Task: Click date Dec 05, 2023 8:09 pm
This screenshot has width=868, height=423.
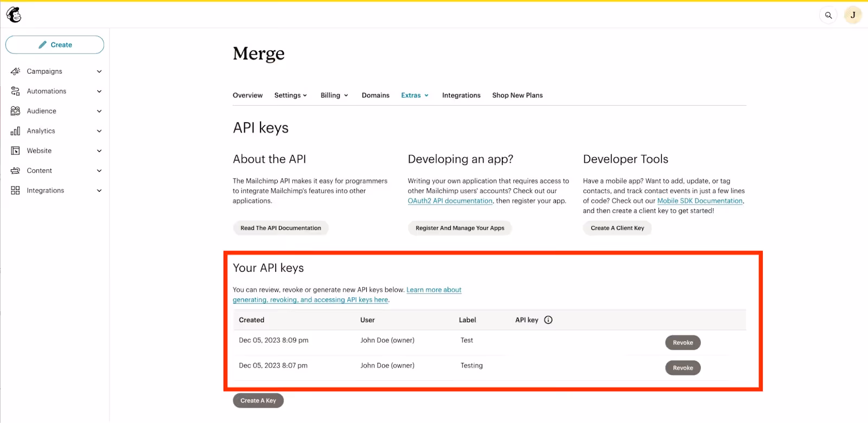Action: pyautogui.click(x=273, y=341)
